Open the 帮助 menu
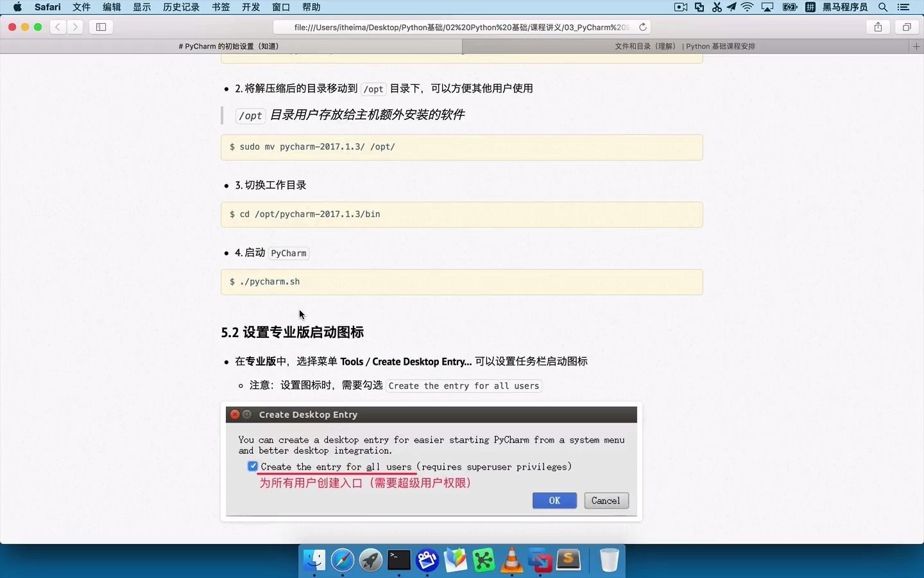The height and width of the screenshot is (578, 924). pos(311,7)
